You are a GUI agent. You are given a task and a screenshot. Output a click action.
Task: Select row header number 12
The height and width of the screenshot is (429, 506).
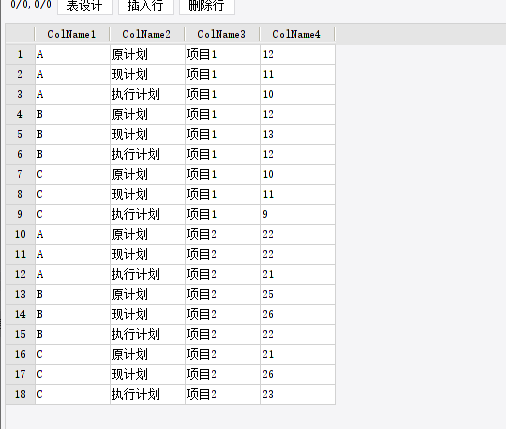click(x=20, y=274)
